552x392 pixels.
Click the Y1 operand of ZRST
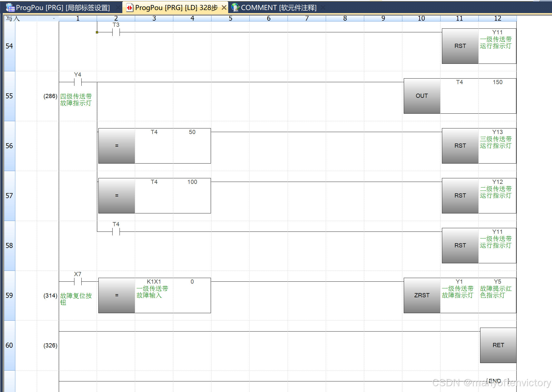click(x=459, y=282)
